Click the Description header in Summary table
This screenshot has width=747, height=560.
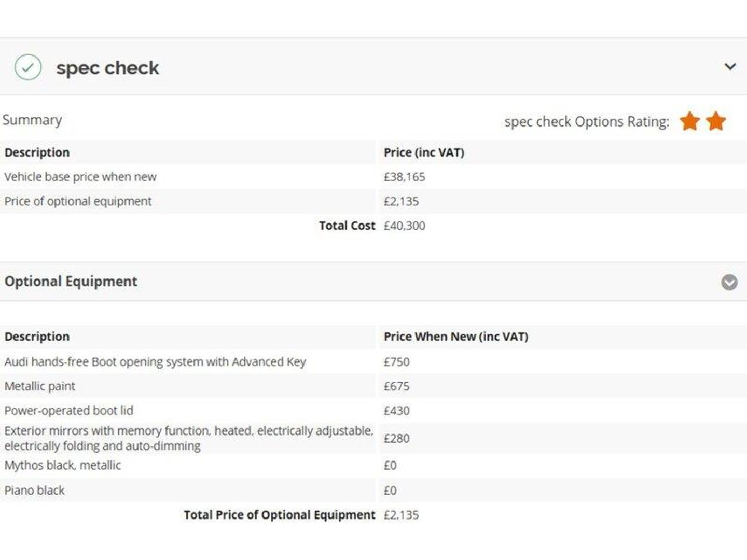click(x=37, y=152)
